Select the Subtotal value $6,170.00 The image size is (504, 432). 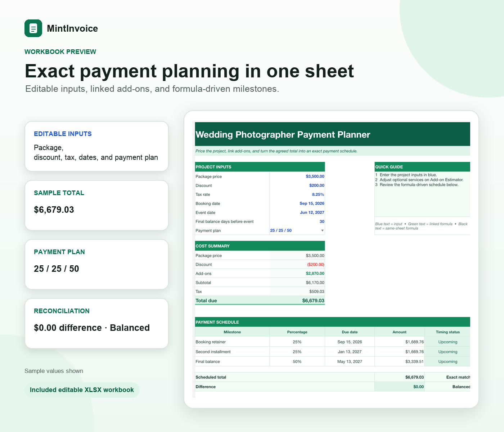coord(315,283)
